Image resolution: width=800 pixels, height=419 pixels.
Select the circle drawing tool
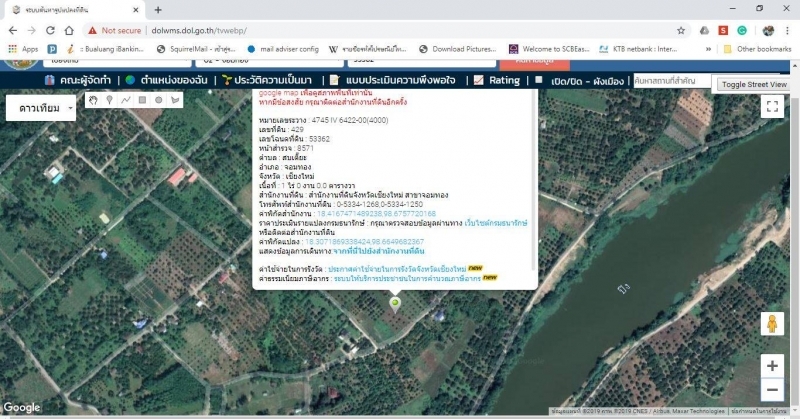coord(159,100)
